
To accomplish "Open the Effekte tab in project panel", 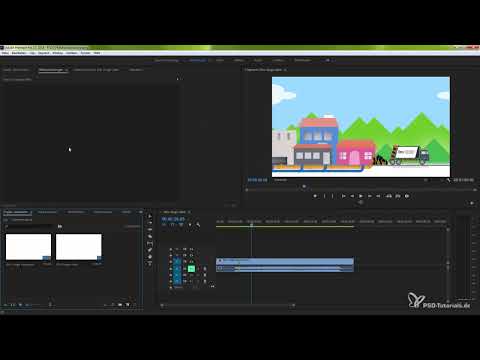I will click(x=126, y=212).
